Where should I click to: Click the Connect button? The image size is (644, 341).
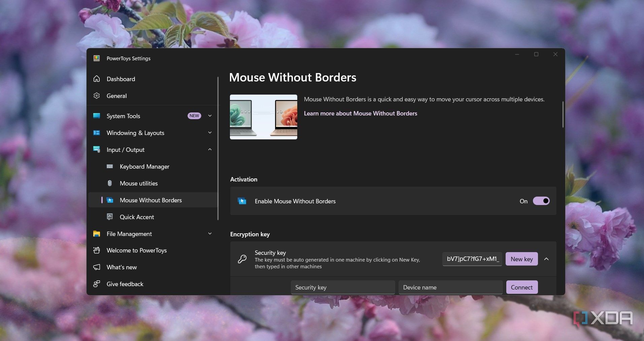point(522,287)
